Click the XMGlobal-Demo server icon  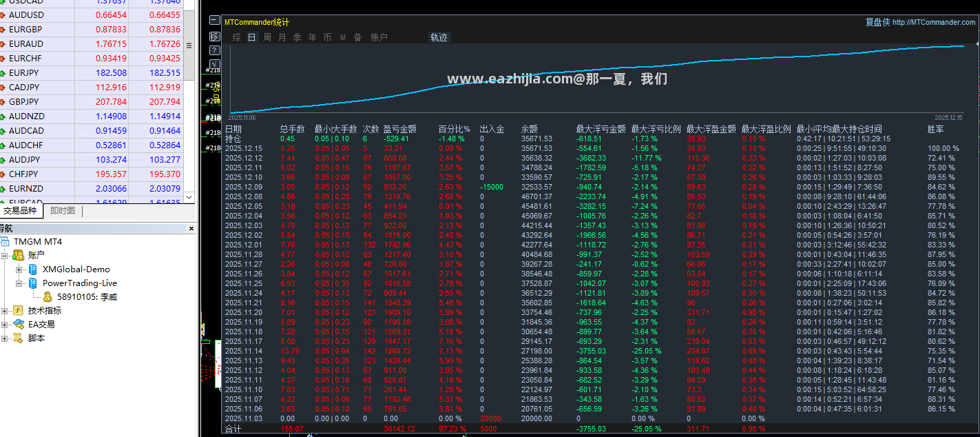coord(33,270)
